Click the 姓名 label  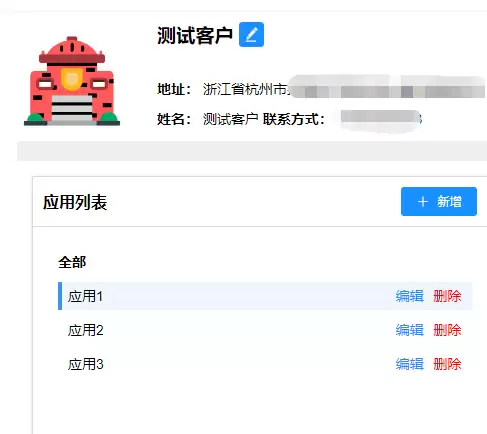(x=174, y=119)
